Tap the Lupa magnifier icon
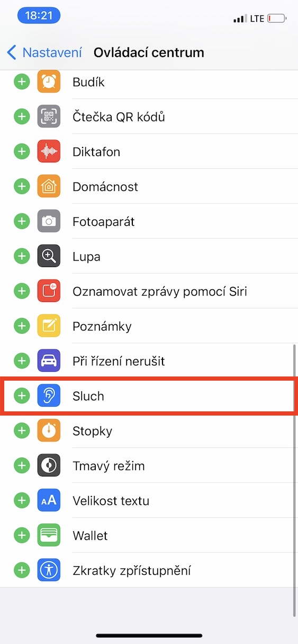298x644 pixels. coord(49,256)
